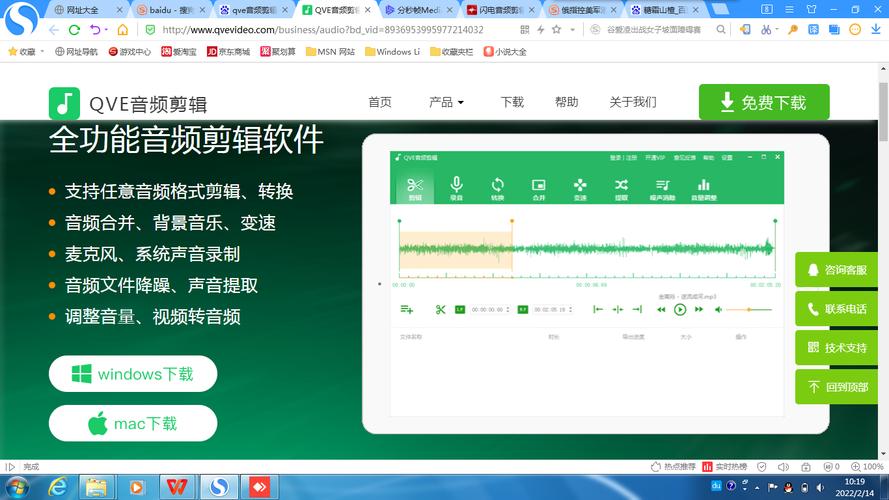Viewport: 889px width, 500px height.
Task: Click the ad-block counter showing 0
Action: click(x=831, y=467)
